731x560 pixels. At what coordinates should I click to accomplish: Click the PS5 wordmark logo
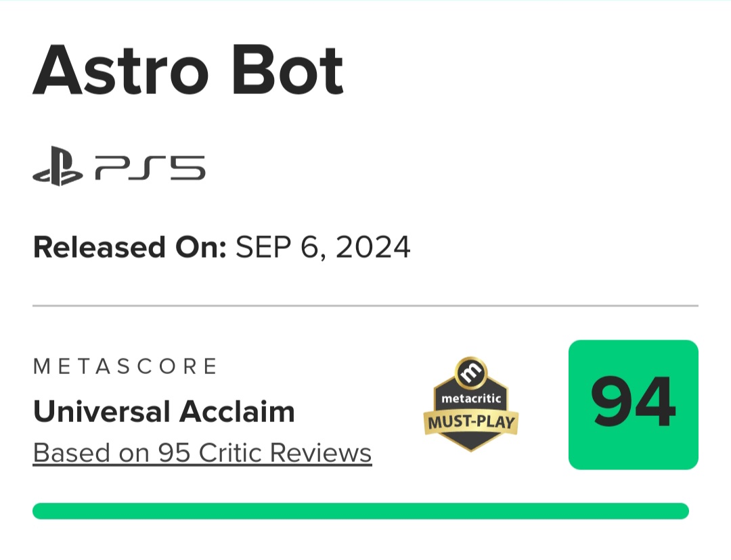click(150, 168)
